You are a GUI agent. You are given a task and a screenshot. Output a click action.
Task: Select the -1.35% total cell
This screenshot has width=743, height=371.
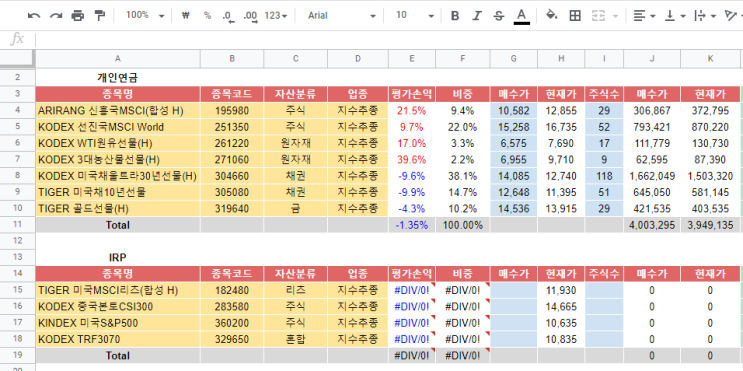[412, 225]
